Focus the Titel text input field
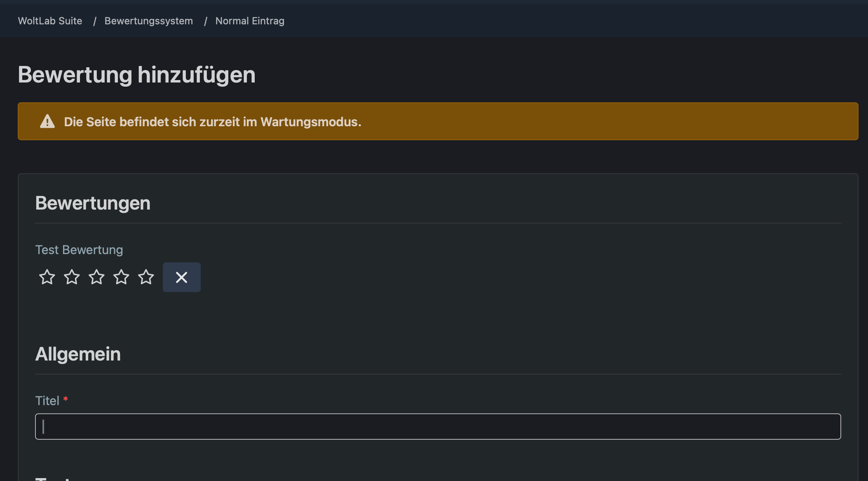 tap(438, 426)
